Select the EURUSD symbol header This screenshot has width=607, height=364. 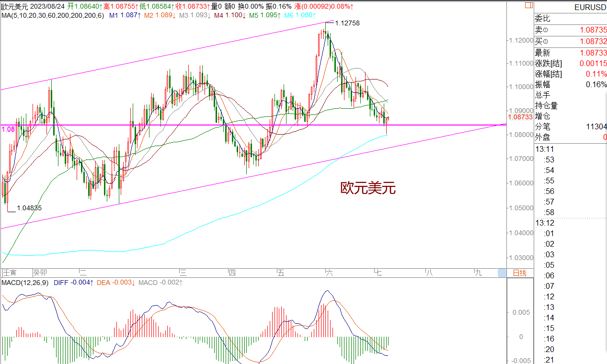click(591, 7)
